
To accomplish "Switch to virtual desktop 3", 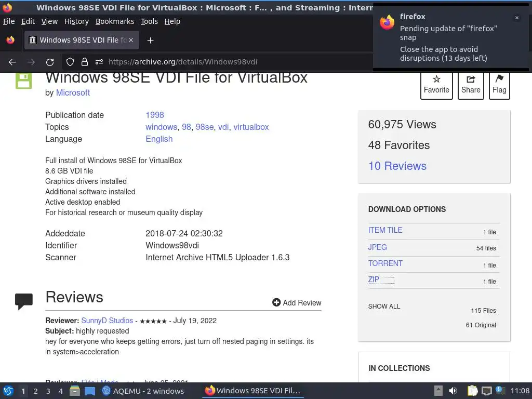I will click(x=48, y=391).
